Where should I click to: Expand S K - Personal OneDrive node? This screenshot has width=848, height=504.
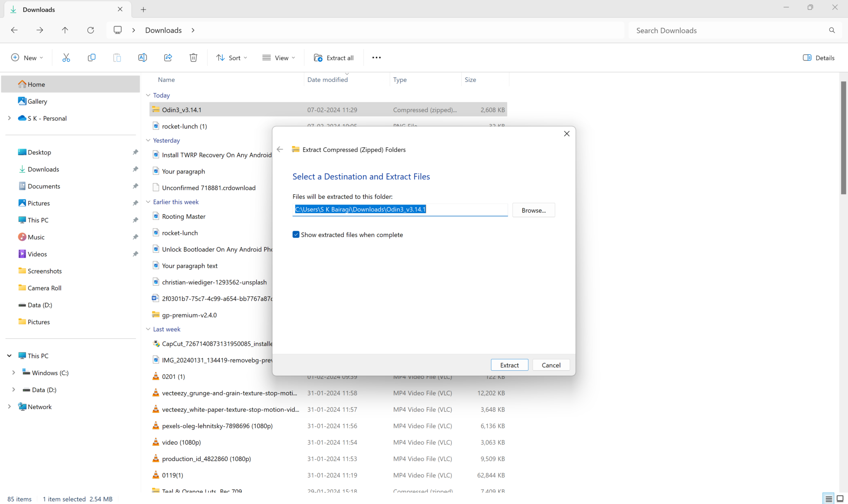pyautogui.click(x=9, y=118)
